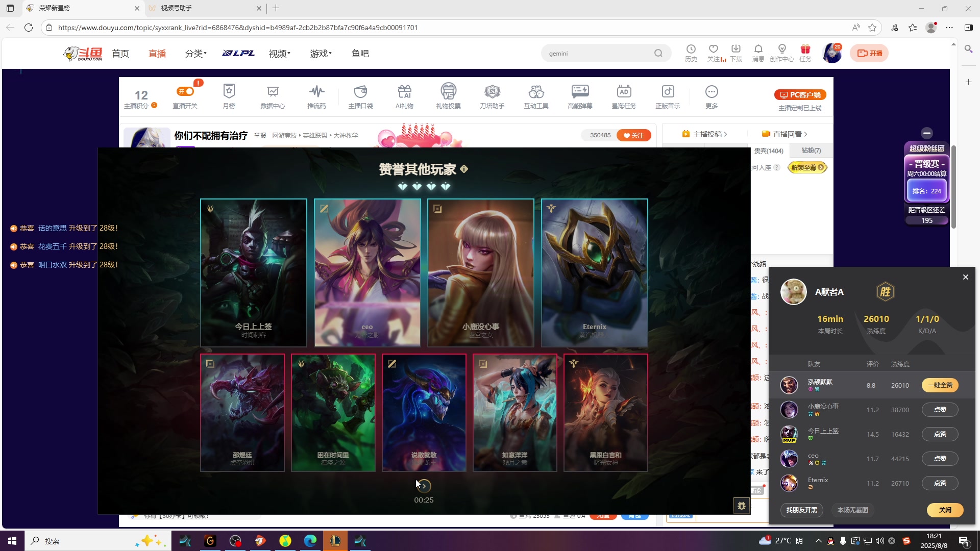980x551 pixels.
Task: Select 直播 in the top navigation
Action: (x=157, y=54)
